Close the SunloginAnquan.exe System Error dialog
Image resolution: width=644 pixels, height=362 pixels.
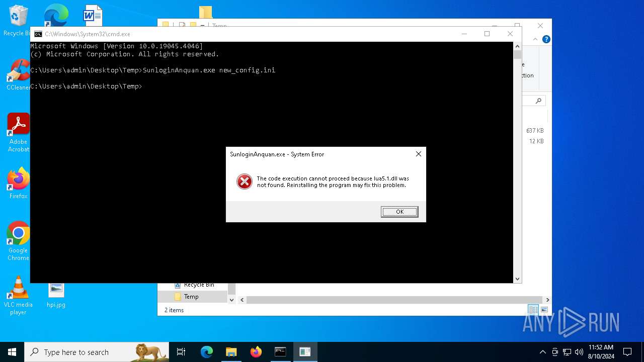[418, 154]
